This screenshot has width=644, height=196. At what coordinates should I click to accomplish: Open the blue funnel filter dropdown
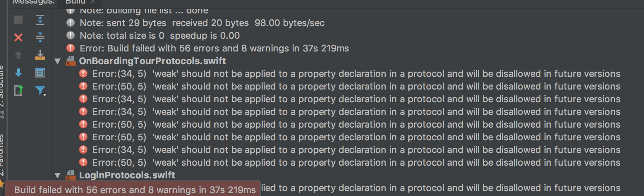(x=41, y=91)
